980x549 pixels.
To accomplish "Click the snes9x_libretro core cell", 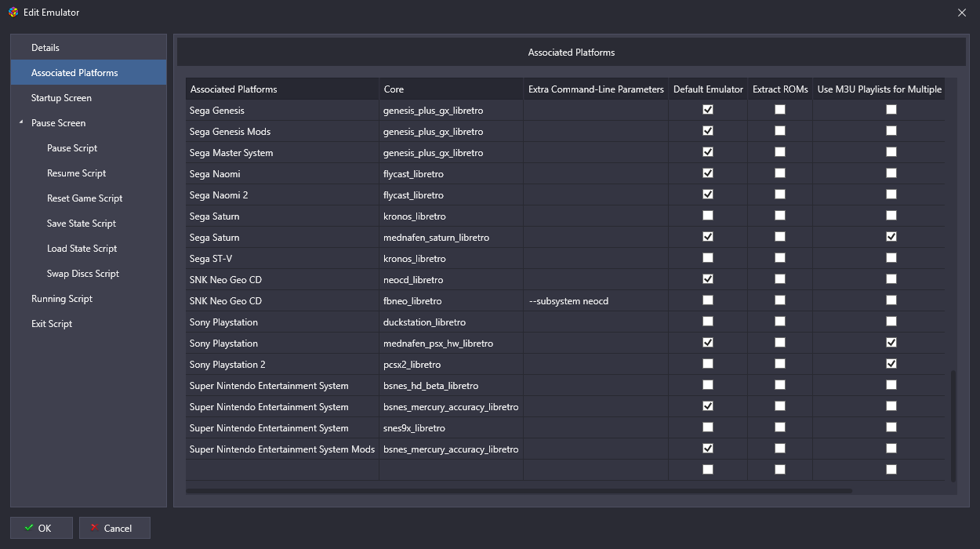I will (x=451, y=427).
